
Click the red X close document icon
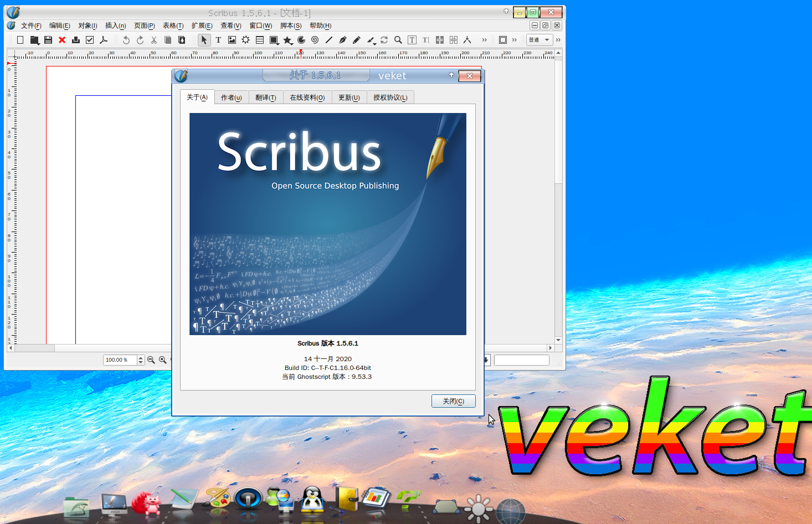(62, 40)
